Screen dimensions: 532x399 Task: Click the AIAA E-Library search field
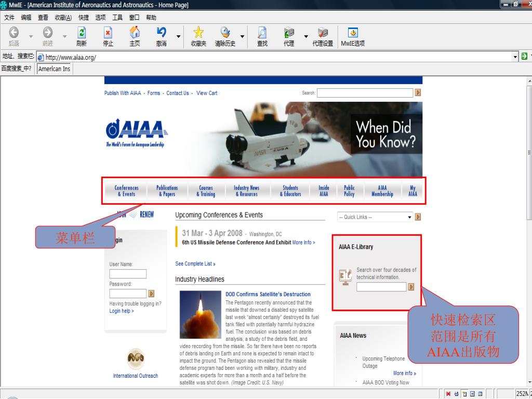click(x=381, y=287)
